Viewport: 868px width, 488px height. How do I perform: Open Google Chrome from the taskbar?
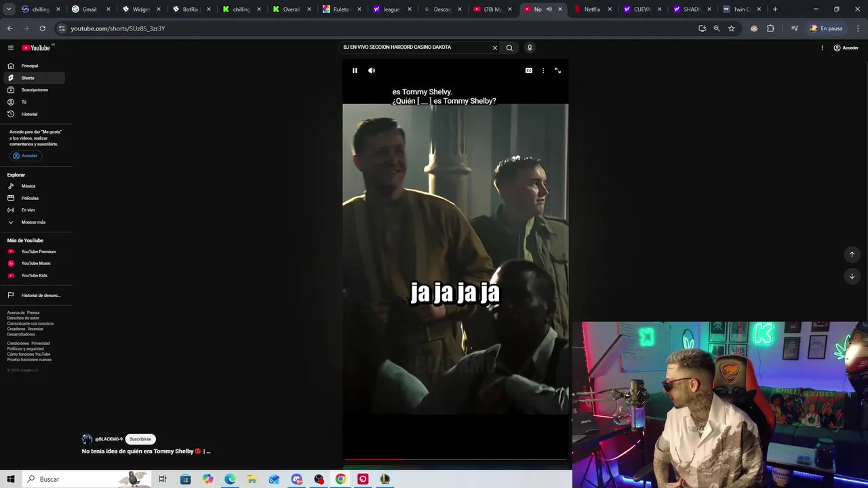340,479
